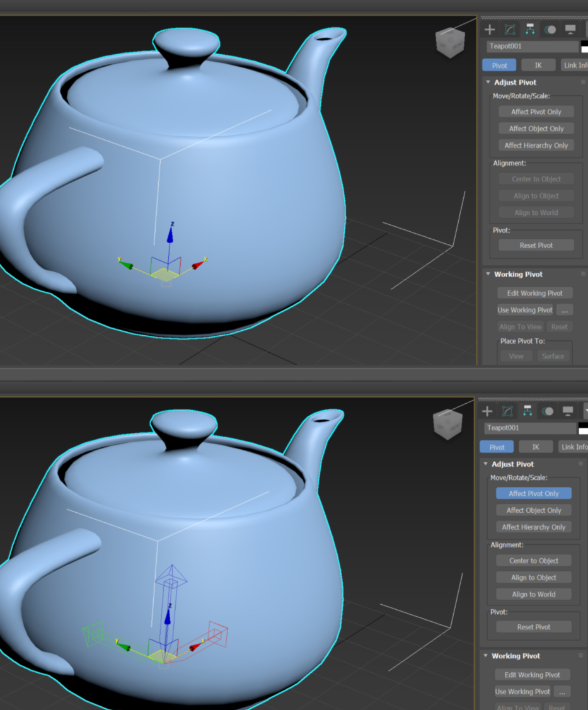This screenshot has height=710, width=588.
Task: Switch to the Modify panel
Action: 509,29
